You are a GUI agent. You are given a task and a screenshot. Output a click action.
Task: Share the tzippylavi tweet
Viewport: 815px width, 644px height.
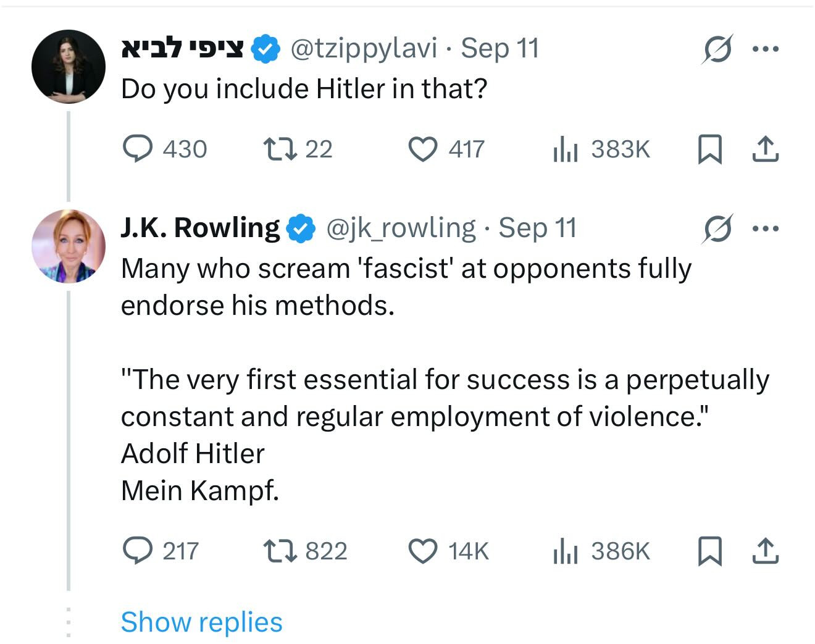tap(765, 149)
